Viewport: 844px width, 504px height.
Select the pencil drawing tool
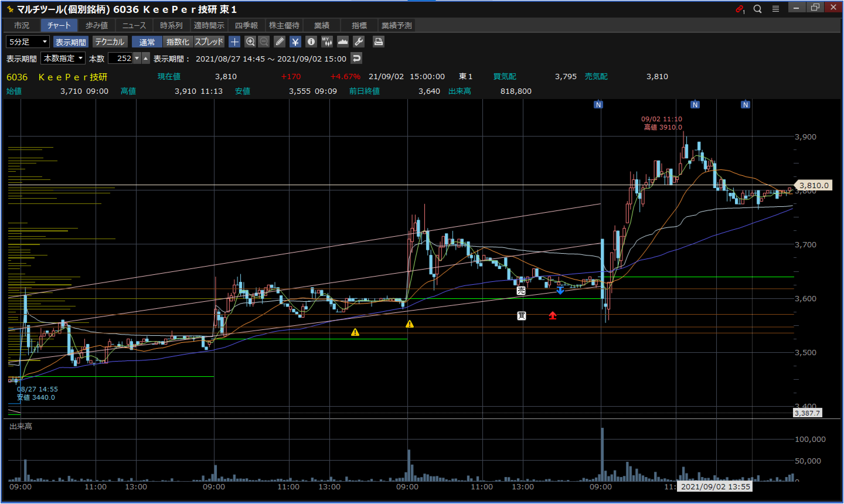pyautogui.click(x=280, y=42)
